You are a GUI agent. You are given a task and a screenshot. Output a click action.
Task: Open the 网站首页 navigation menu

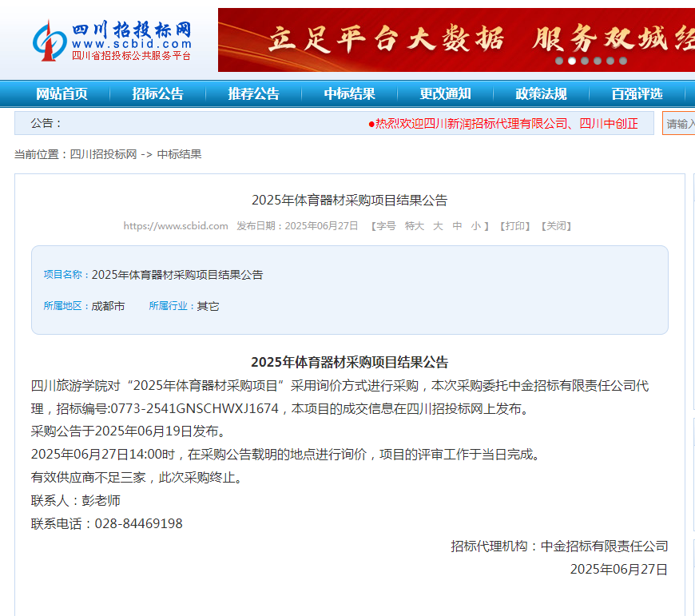[x=62, y=94]
